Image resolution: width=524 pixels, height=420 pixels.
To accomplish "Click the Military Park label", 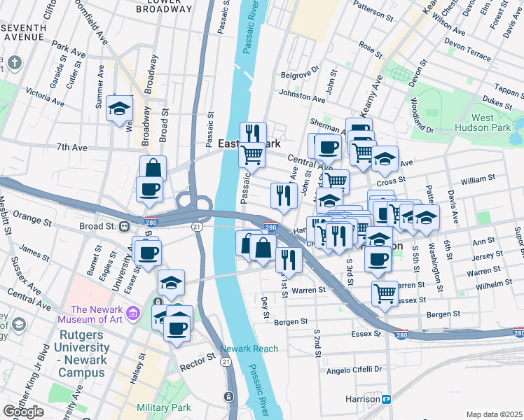I will coord(164,407).
